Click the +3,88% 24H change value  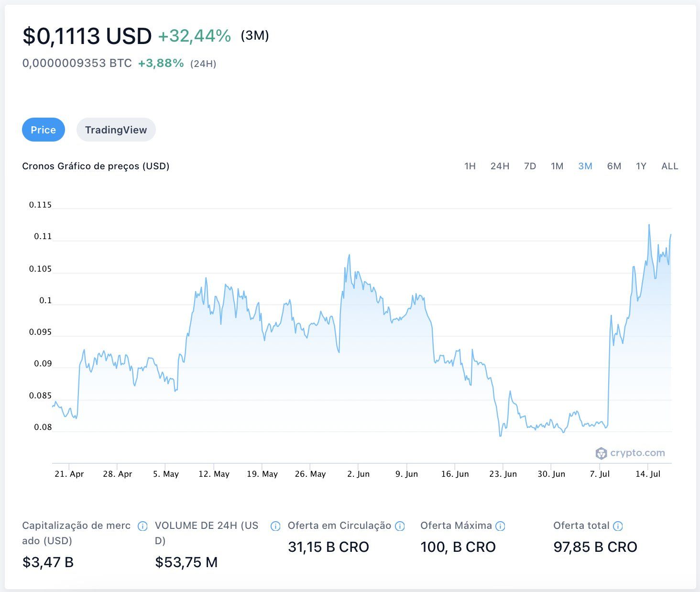pyautogui.click(x=161, y=63)
